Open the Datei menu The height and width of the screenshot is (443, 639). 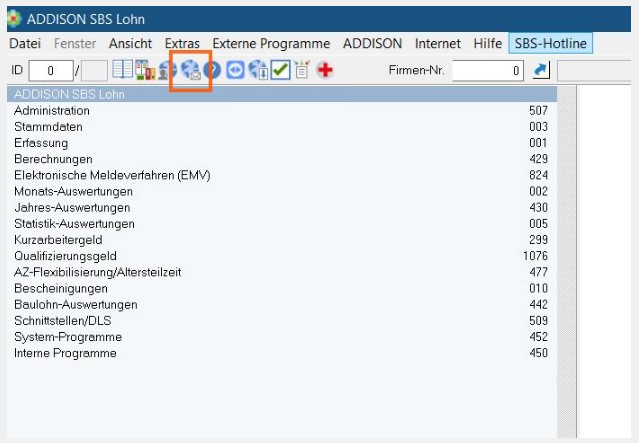25,43
